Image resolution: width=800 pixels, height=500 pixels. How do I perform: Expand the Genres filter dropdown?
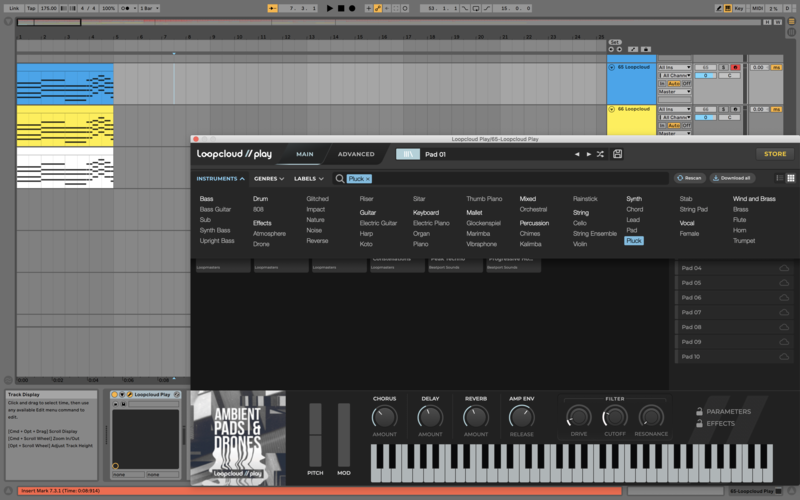269,178
